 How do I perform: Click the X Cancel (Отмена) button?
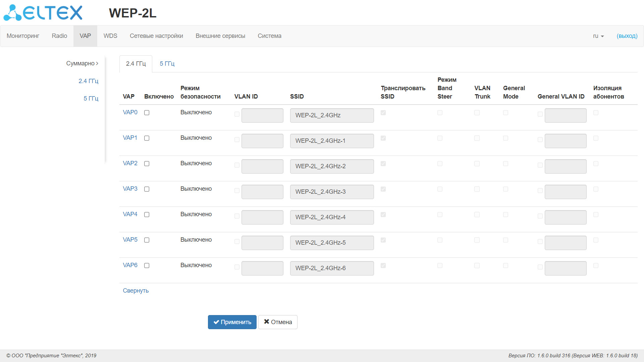coord(278,322)
